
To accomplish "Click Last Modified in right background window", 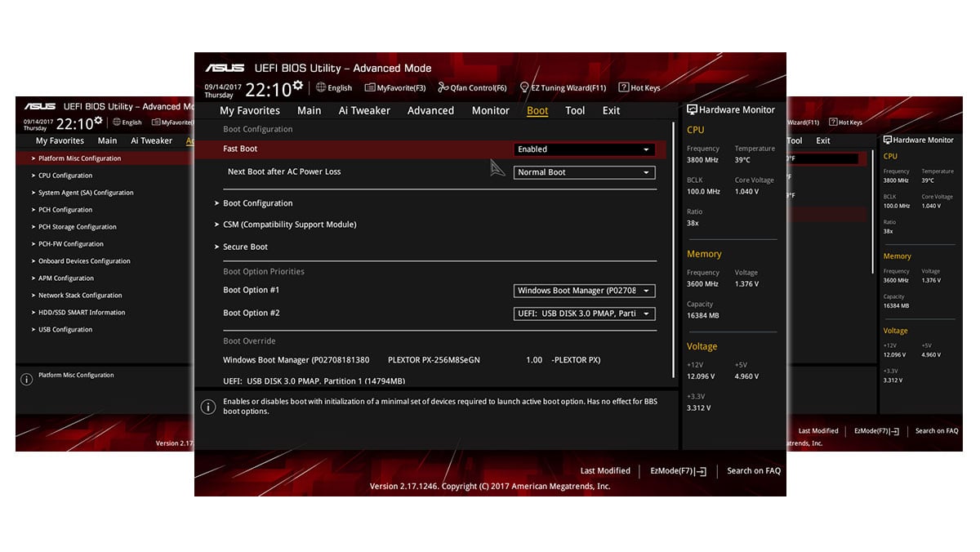I will 818,431.
